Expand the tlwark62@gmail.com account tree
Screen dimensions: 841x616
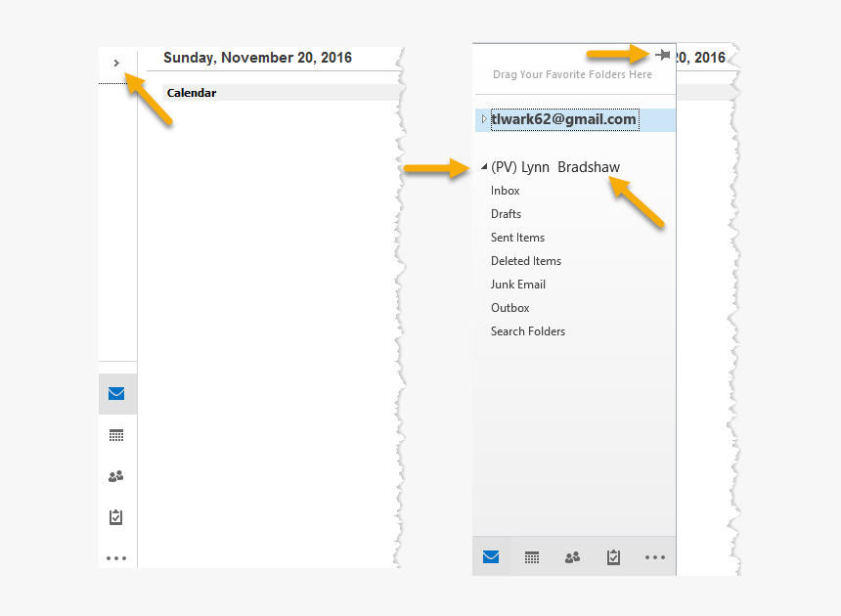point(484,119)
